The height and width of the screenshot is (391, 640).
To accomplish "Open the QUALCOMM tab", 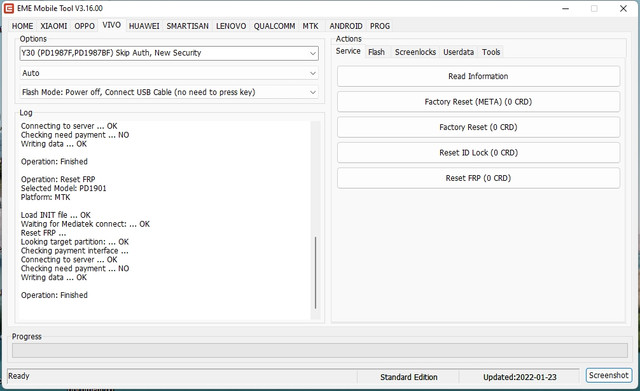I will [x=274, y=26].
